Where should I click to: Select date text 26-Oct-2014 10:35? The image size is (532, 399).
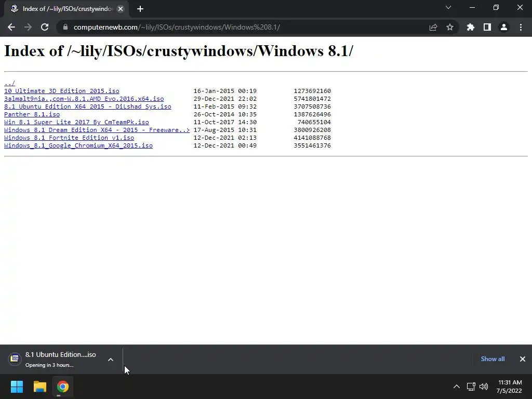click(x=225, y=114)
